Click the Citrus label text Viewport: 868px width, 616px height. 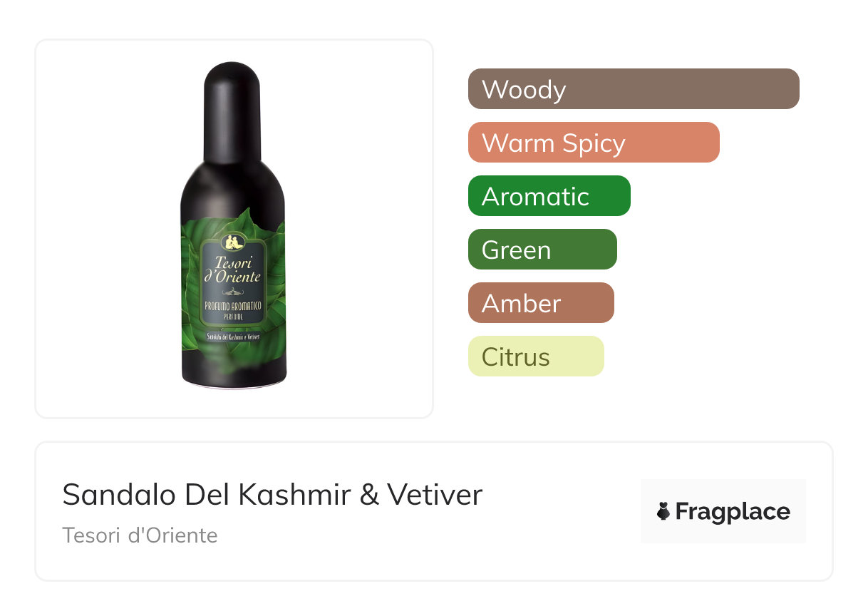pos(516,357)
